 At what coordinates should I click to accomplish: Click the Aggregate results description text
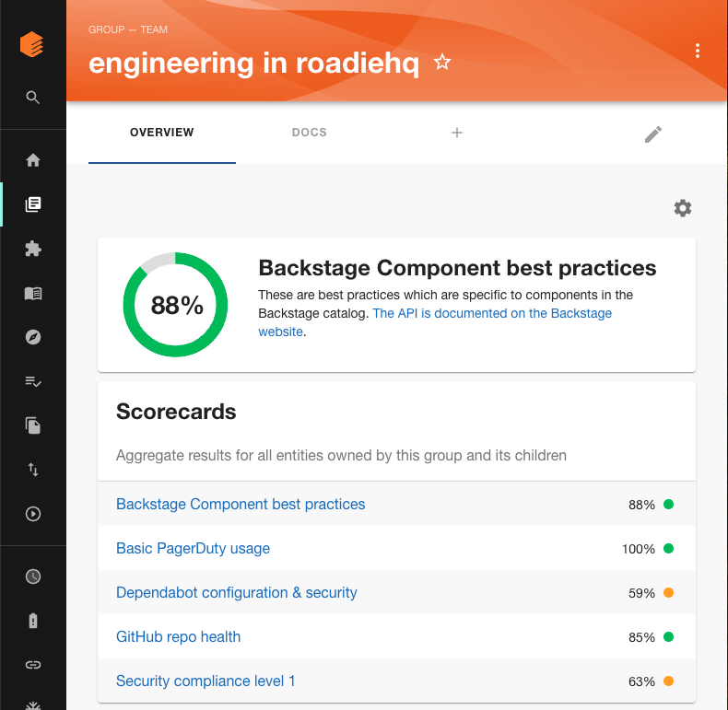pos(341,455)
